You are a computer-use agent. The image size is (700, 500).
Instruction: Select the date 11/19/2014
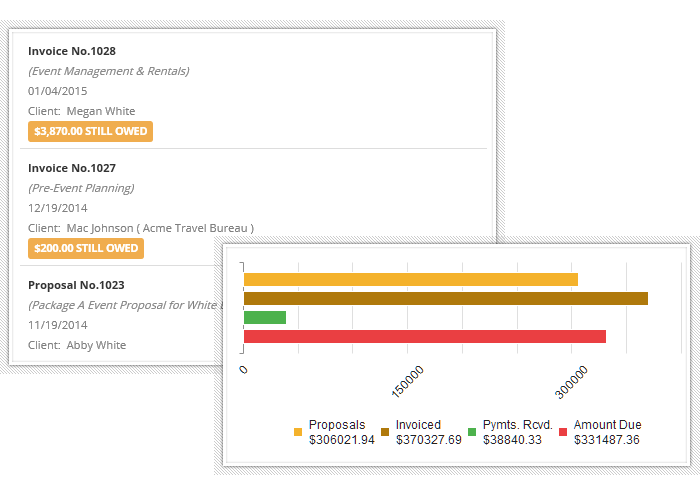58,325
